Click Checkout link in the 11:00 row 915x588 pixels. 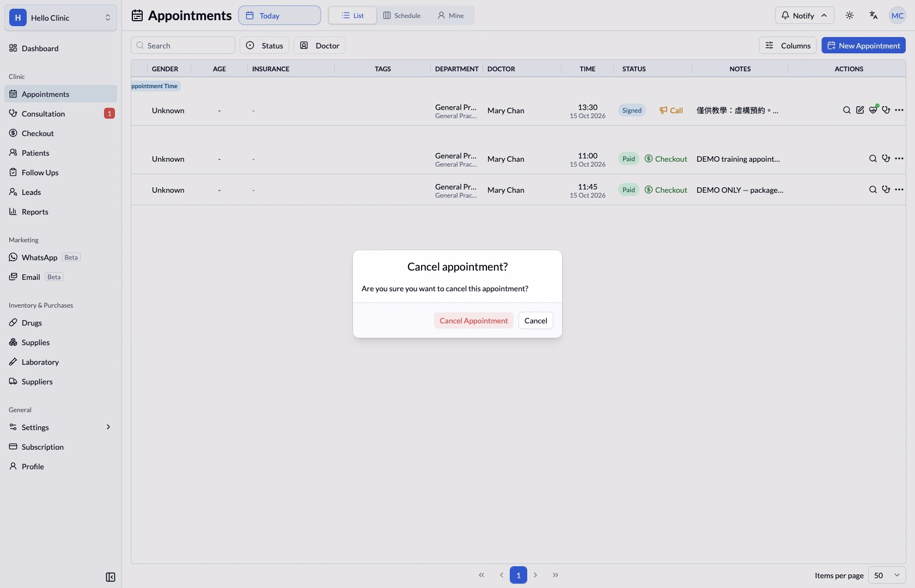(x=666, y=159)
